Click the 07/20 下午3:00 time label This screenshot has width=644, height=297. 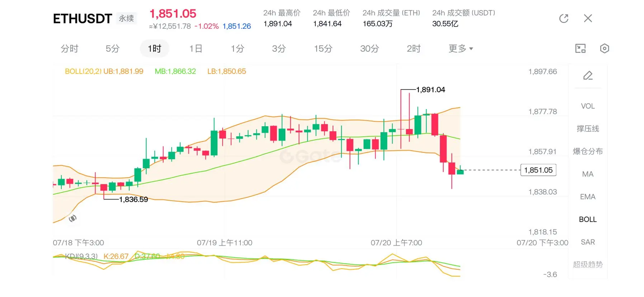pyautogui.click(x=542, y=243)
